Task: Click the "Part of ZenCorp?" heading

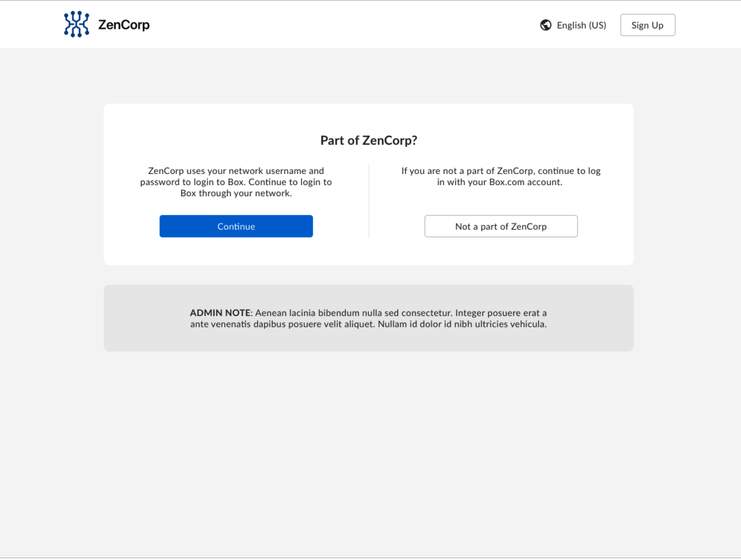Action: [369, 141]
